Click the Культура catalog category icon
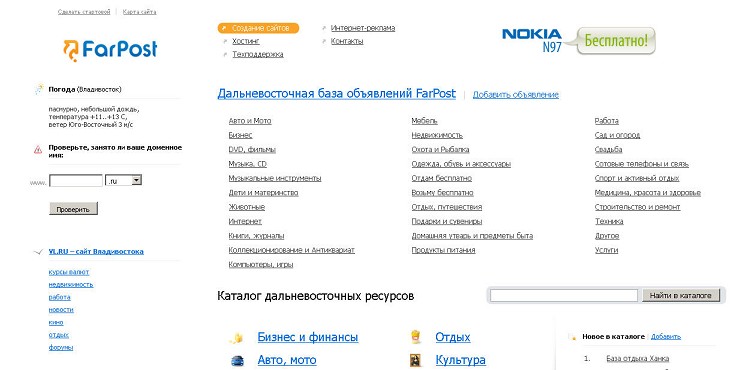The height and width of the screenshot is (370, 743). (416, 360)
